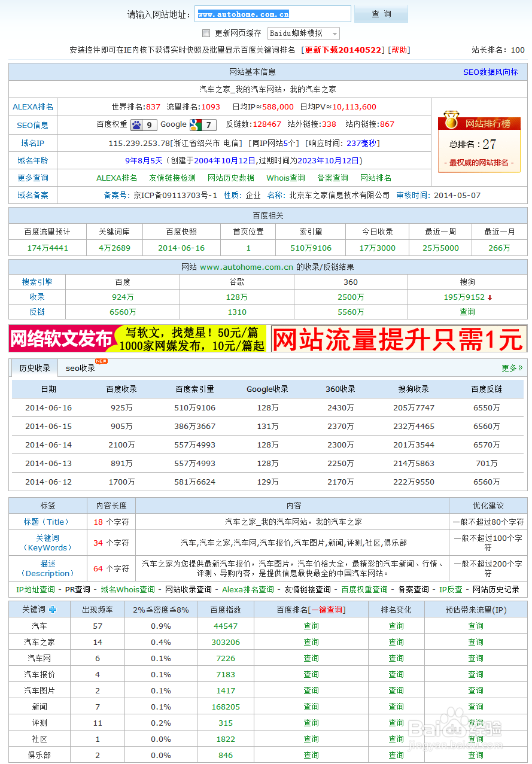Click the 2014-06-16 history row date
Viewport: 532px width, 764px height.
coord(48,408)
